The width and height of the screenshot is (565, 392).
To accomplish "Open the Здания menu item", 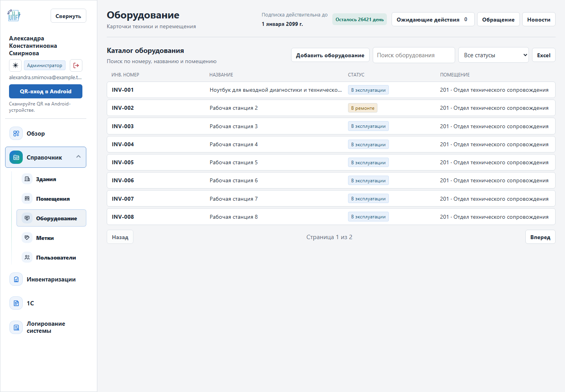I will (x=51, y=179).
